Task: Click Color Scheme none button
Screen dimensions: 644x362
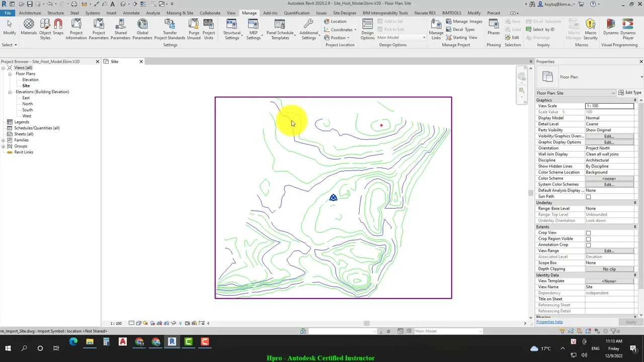Action: pos(609,178)
